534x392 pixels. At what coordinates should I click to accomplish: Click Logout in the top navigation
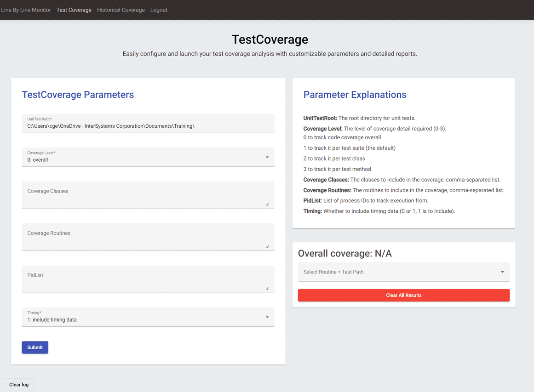(x=159, y=10)
